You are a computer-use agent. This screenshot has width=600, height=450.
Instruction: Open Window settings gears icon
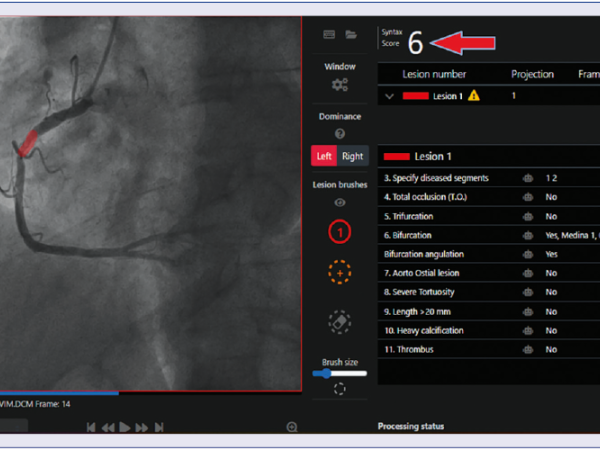tap(340, 85)
